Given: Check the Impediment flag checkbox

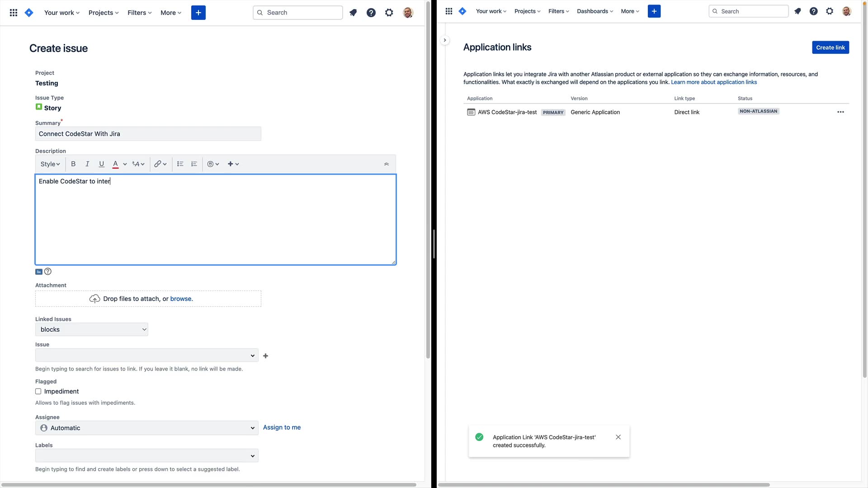Looking at the screenshot, I should (x=38, y=392).
